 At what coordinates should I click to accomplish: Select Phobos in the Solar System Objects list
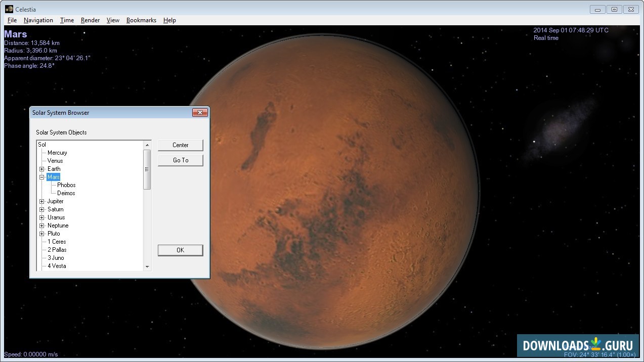66,185
